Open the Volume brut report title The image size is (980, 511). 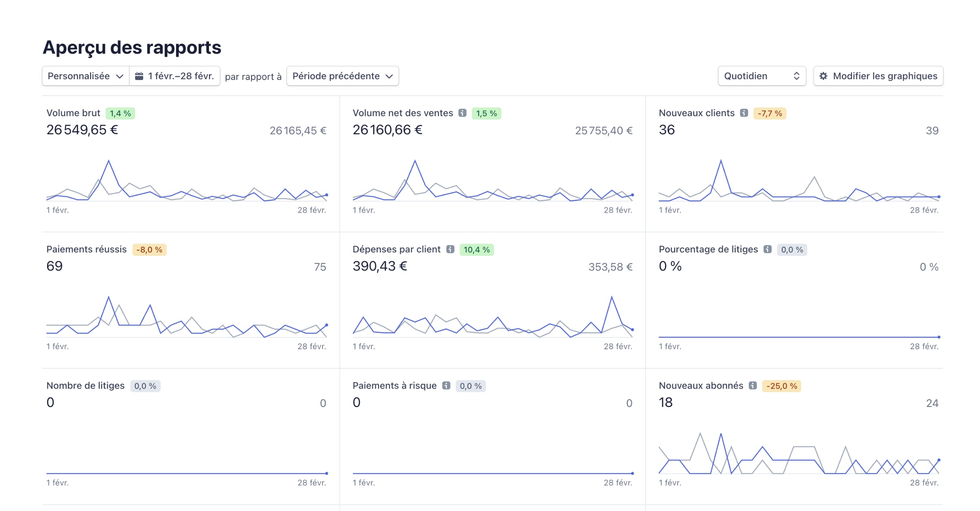[x=73, y=113]
